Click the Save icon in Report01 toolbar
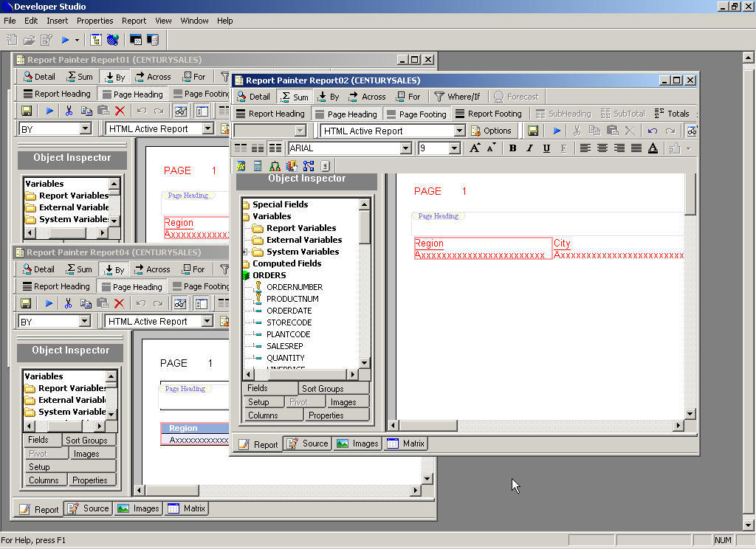 [x=27, y=111]
